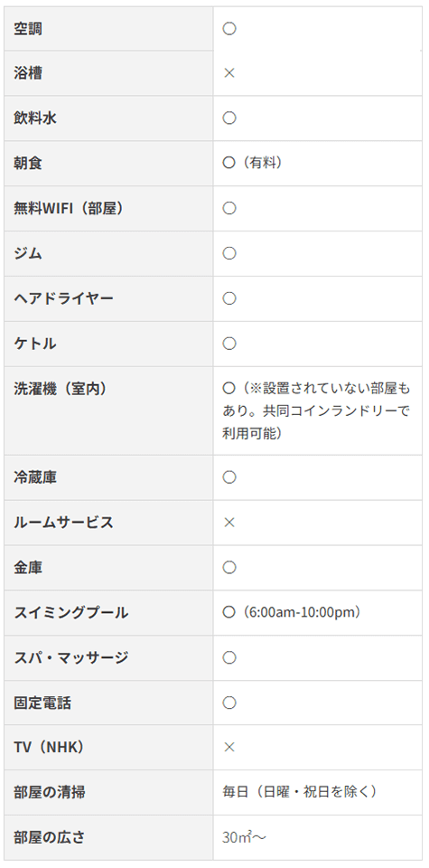This screenshot has width=429, height=868.
Task: Click the 無料WIFI（部屋） label cell
Action: (x=109, y=208)
